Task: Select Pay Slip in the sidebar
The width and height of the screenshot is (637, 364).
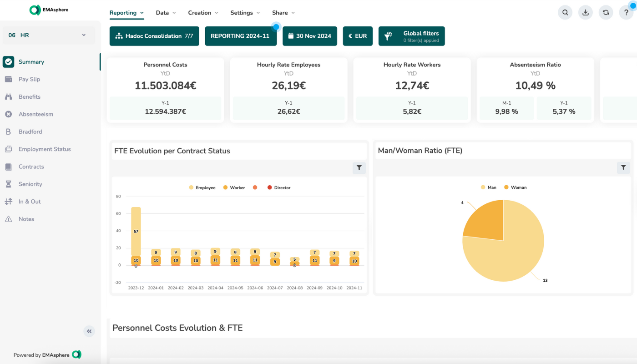Action: tap(29, 79)
